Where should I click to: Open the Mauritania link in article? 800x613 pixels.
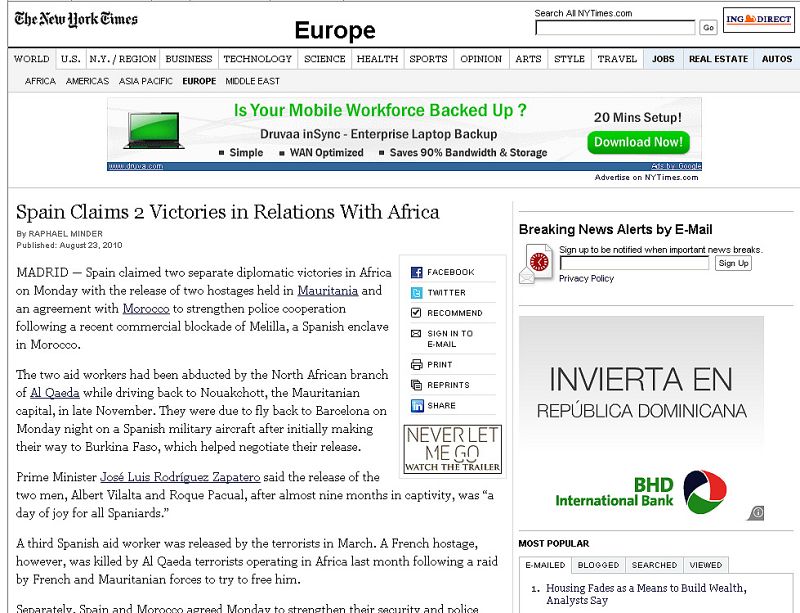[x=327, y=291]
